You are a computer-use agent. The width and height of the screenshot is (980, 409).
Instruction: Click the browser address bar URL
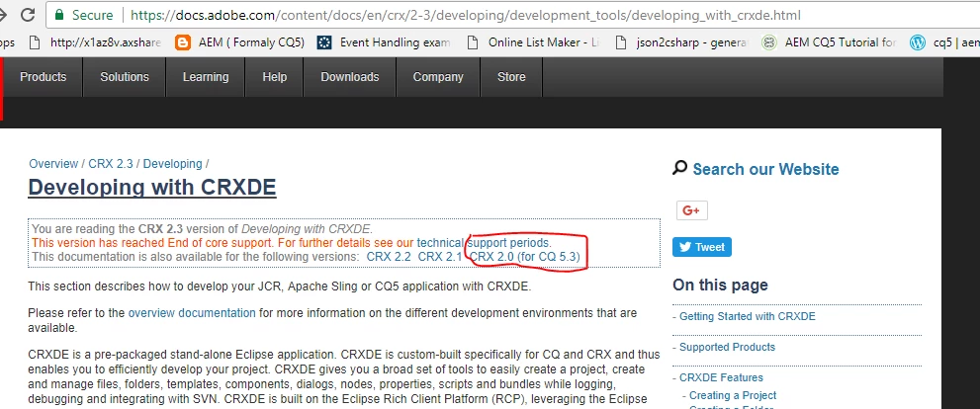(466, 15)
